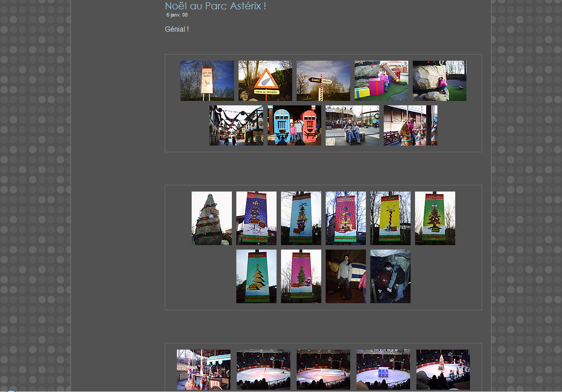Open the pink banner photo
This screenshot has height=392, width=562.
(301, 276)
